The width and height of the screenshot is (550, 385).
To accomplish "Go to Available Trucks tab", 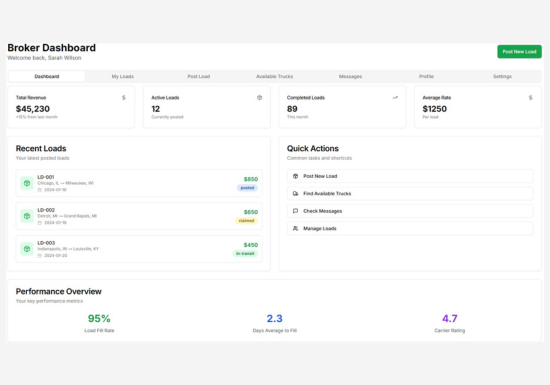I will (274, 76).
